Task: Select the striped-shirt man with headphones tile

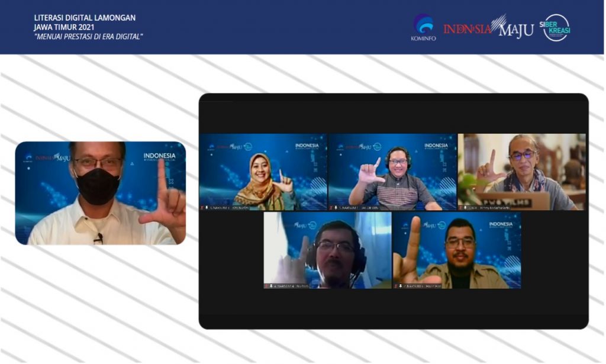Action: click(392, 172)
